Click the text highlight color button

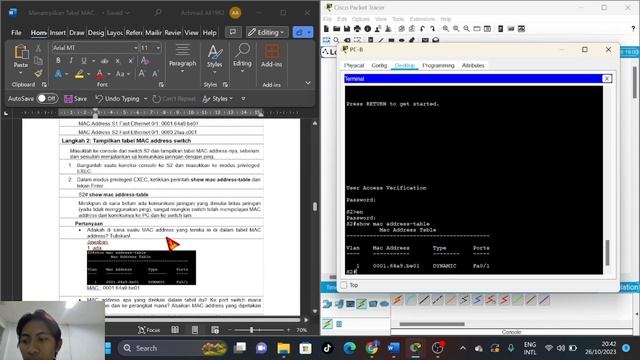pyautogui.click(x=79, y=74)
